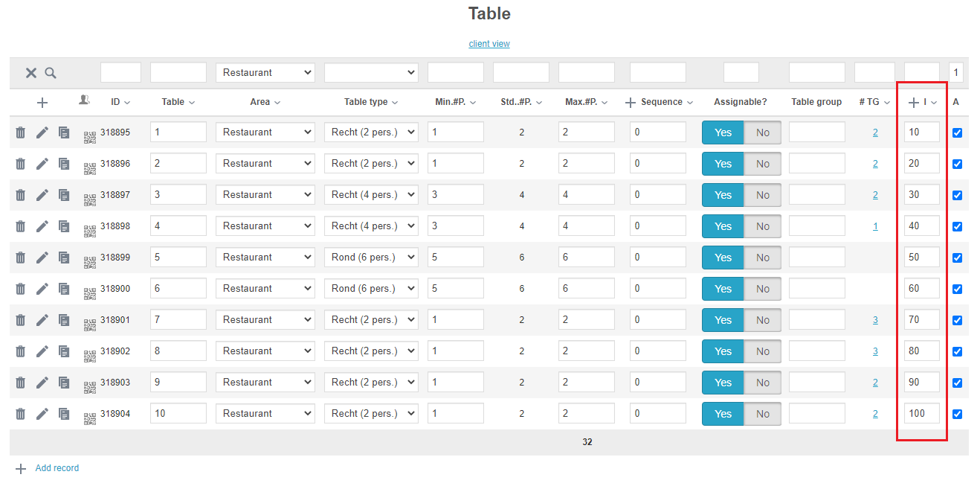Copy record 318897 with duplicate icon
The image size is (980, 489).
click(64, 195)
